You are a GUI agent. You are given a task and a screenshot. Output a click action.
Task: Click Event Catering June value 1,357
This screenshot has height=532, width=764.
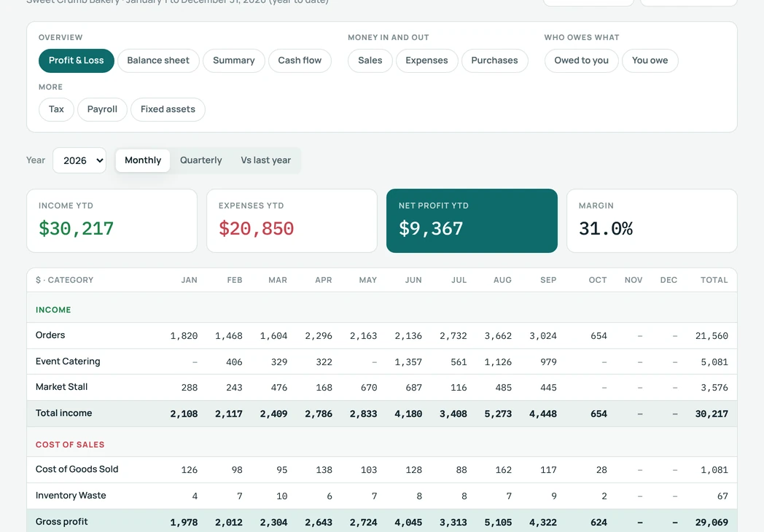pyautogui.click(x=408, y=362)
